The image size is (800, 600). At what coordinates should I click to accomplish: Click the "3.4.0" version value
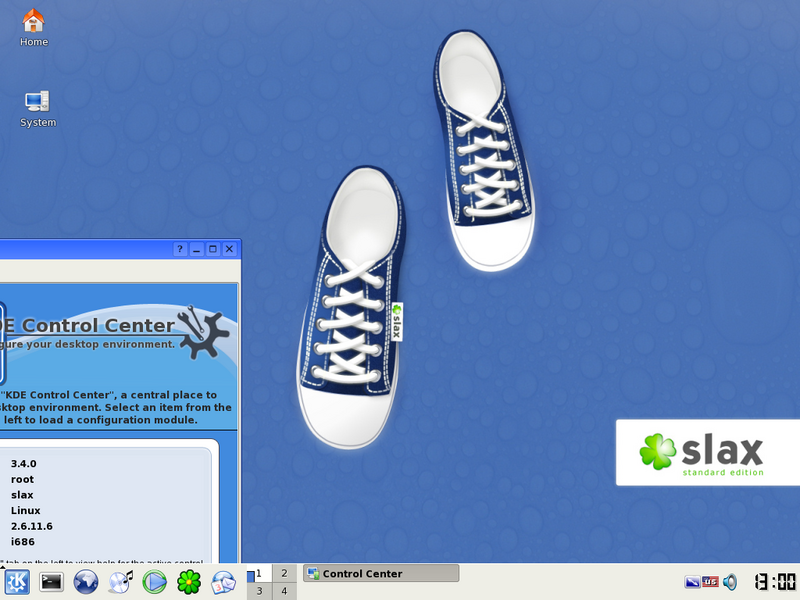pos(23,464)
